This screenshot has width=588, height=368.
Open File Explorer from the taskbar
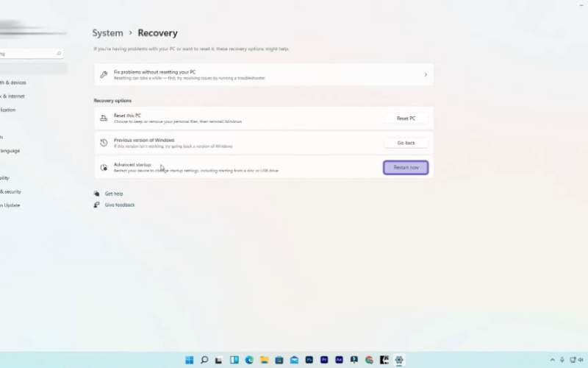click(x=265, y=360)
